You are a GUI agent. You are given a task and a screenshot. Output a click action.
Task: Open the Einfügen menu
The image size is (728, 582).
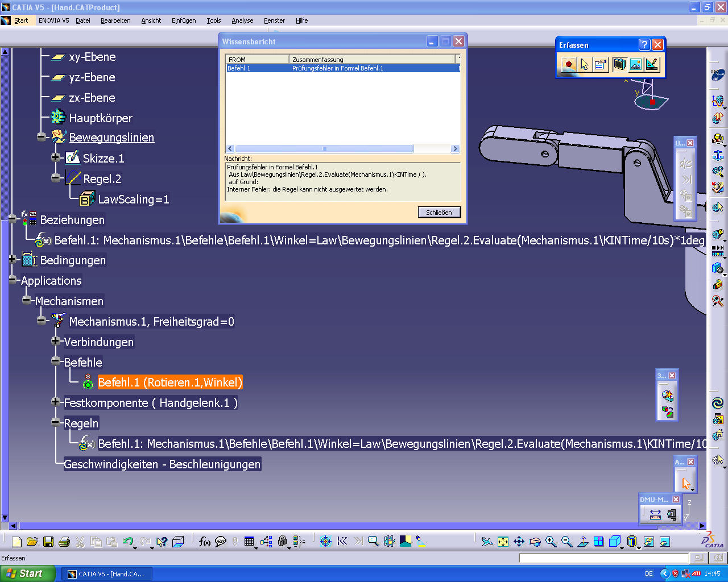(x=184, y=20)
